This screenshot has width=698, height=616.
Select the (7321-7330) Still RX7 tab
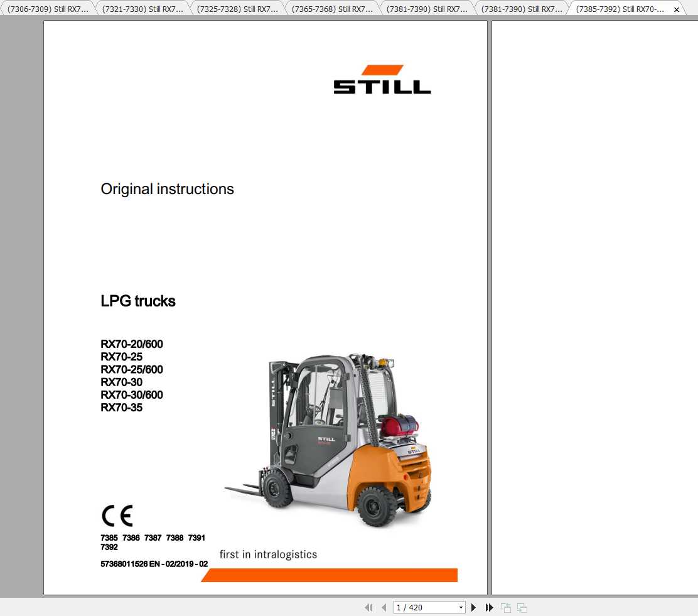tap(142, 9)
